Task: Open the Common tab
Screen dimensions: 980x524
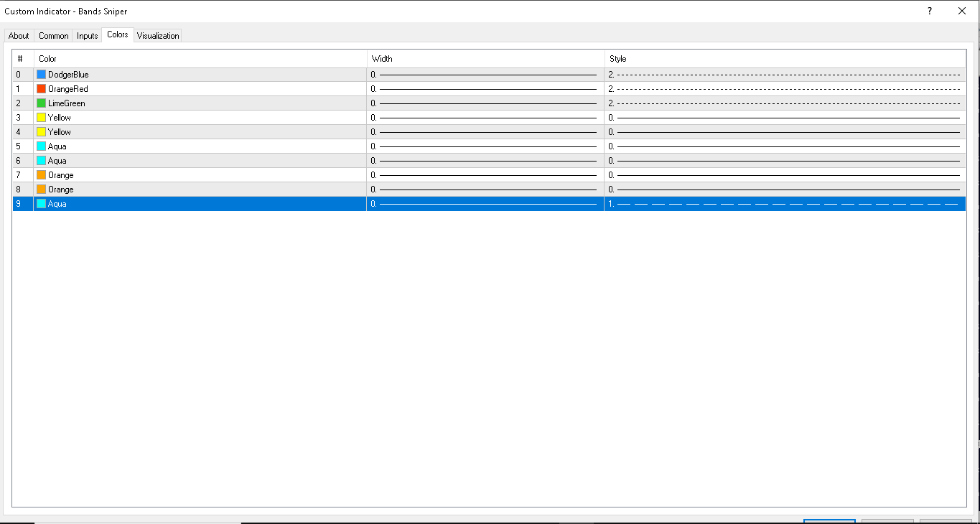Action: coord(54,36)
